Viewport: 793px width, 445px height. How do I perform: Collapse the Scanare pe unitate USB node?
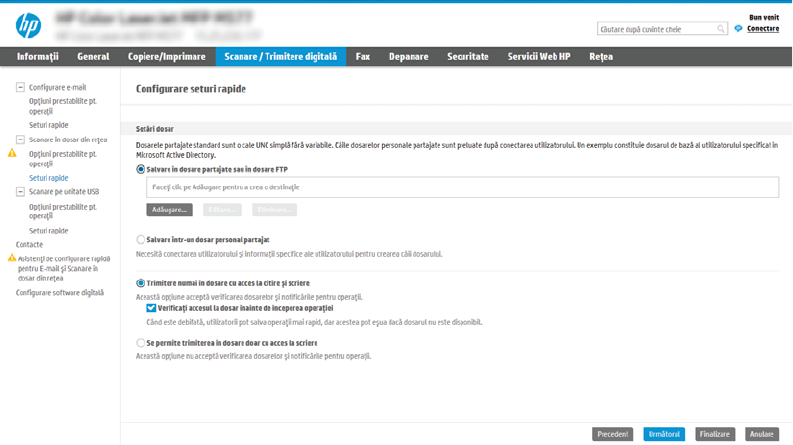pyautogui.click(x=20, y=192)
